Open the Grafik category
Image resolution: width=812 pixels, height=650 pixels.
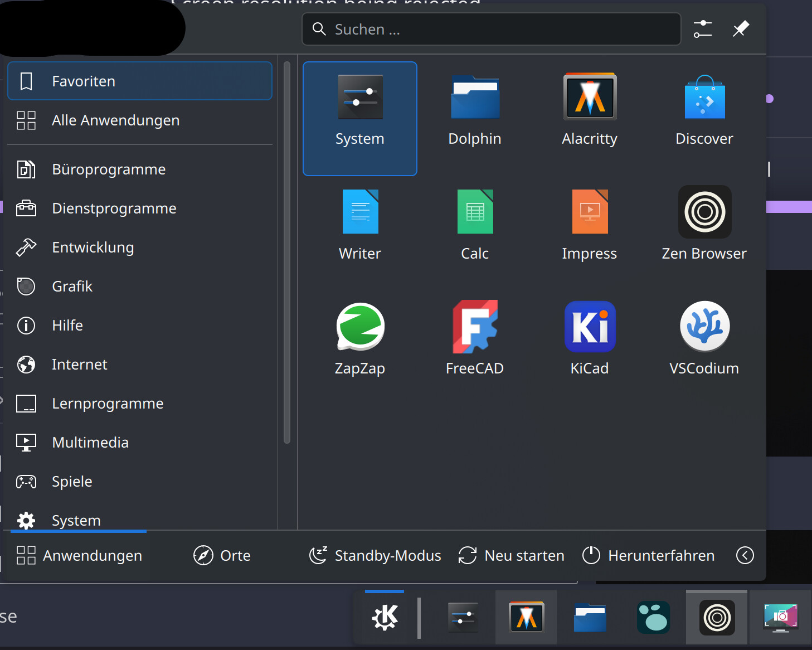[x=140, y=286]
